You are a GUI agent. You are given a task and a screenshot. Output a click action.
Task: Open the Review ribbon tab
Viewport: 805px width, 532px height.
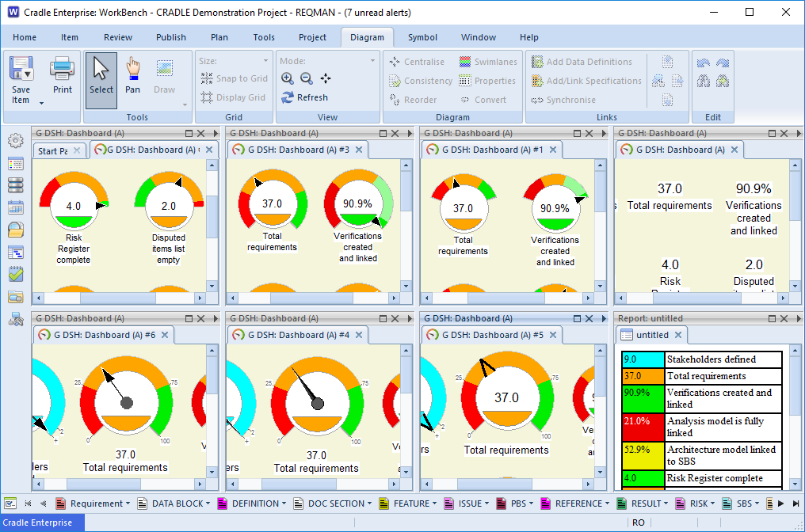[118, 37]
